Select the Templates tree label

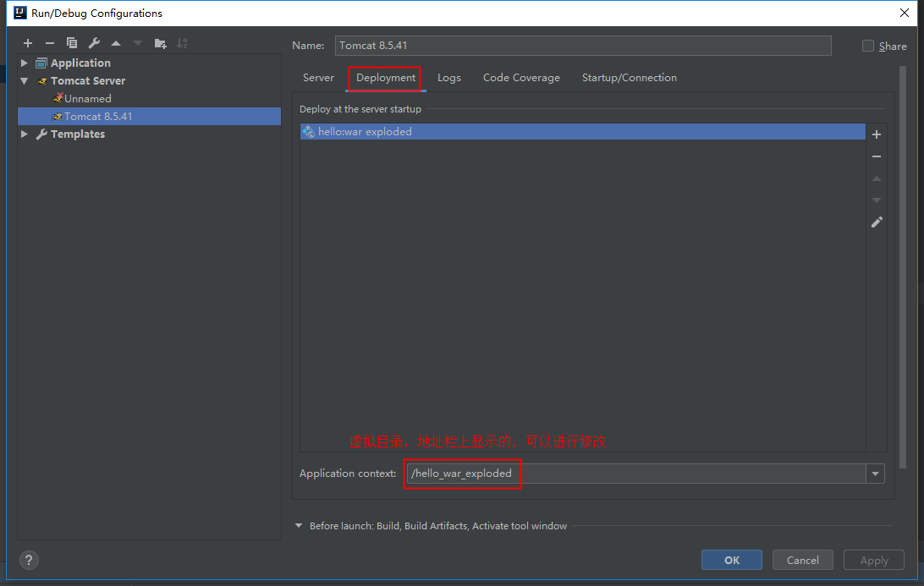click(78, 134)
